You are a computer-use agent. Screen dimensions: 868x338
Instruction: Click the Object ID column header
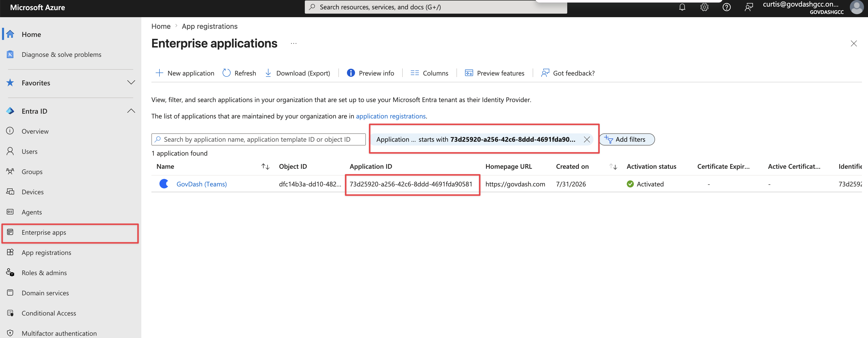point(293,166)
